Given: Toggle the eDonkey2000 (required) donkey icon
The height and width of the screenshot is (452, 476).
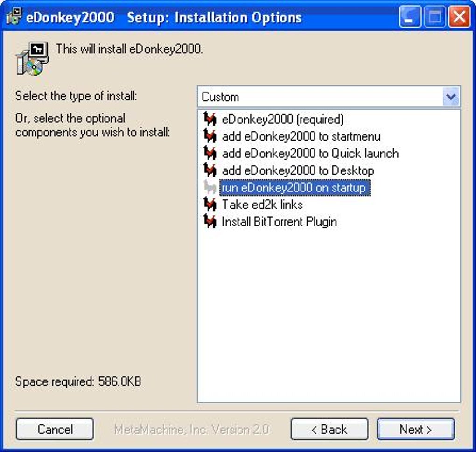Looking at the screenshot, I should 210,119.
